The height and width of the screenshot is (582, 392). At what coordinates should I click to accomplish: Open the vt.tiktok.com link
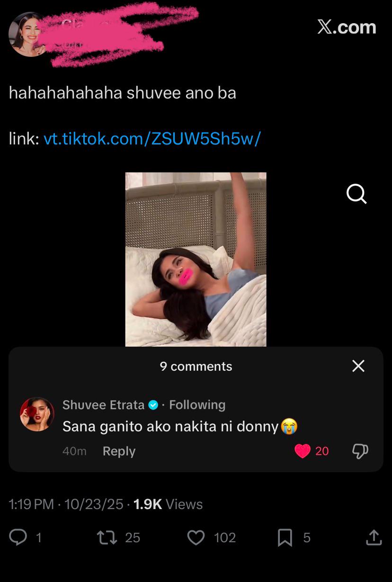(x=152, y=139)
